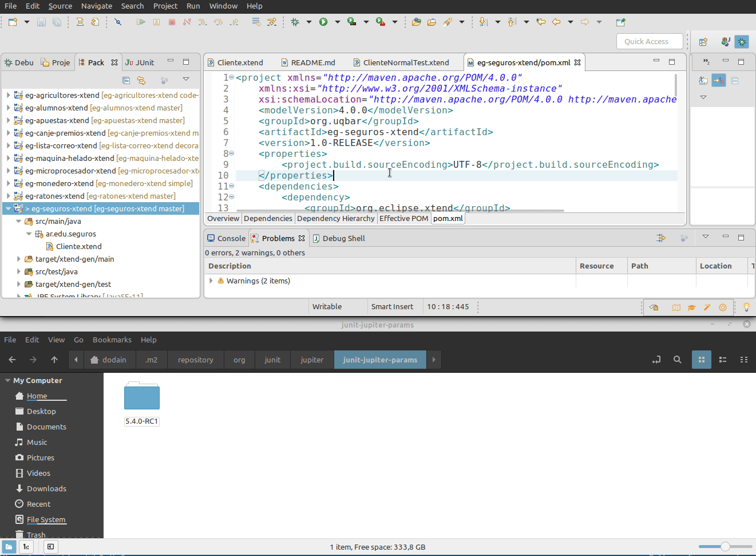Expand the target/xtend-gen/main folder
This screenshot has width=756, height=556.
[18, 259]
